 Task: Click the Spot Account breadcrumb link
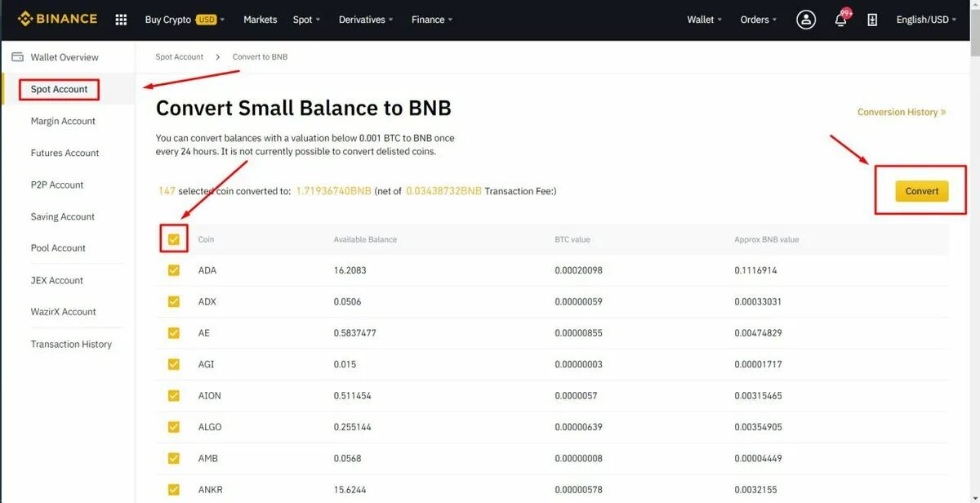(x=180, y=57)
